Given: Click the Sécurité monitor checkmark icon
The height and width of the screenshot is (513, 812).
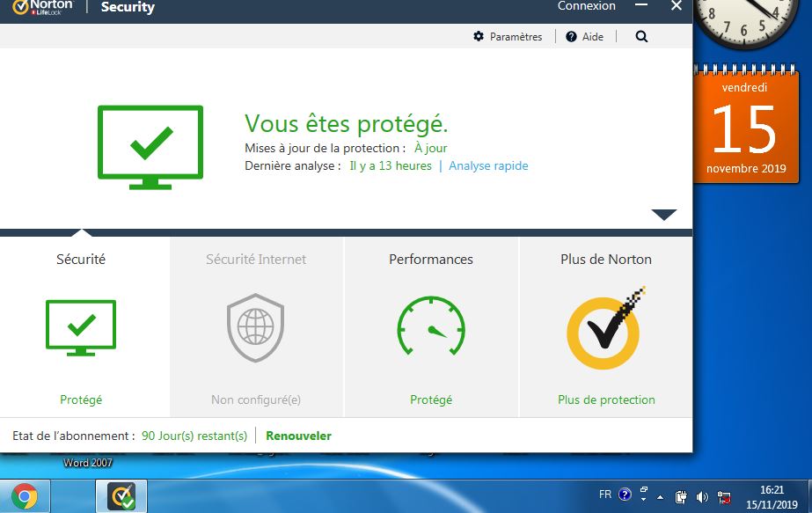Looking at the screenshot, I should 81,327.
